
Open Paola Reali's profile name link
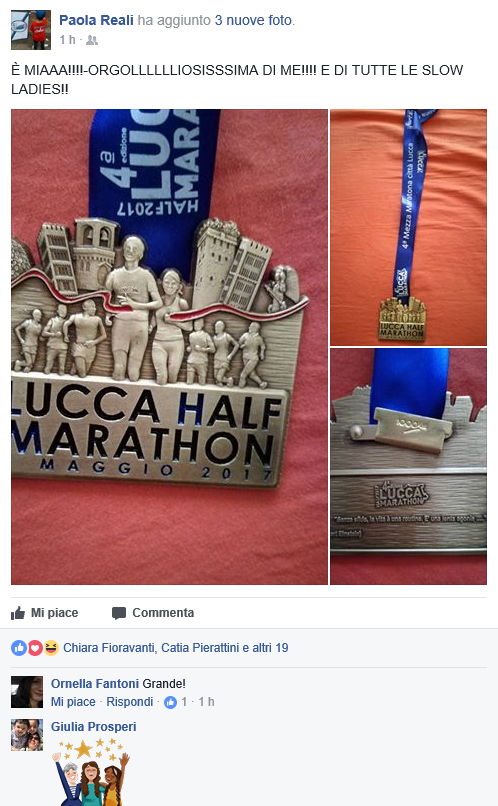96,20
